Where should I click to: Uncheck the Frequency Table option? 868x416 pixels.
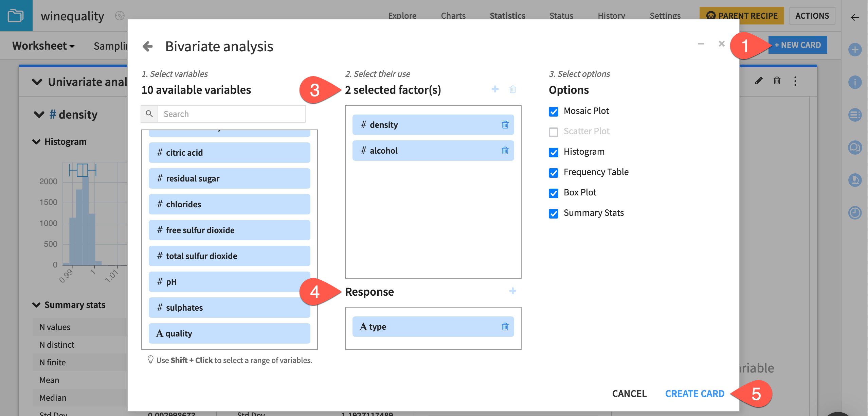pyautogui.click(x=553, y=173)
